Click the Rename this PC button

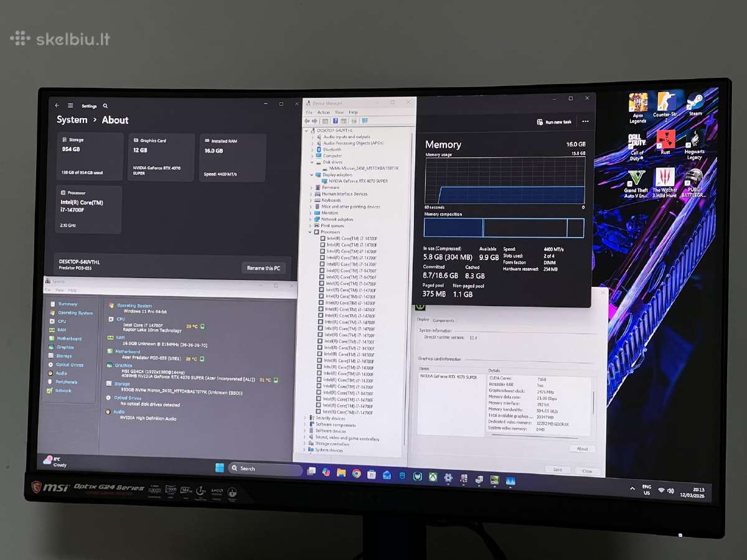click(x=263, y=268)
